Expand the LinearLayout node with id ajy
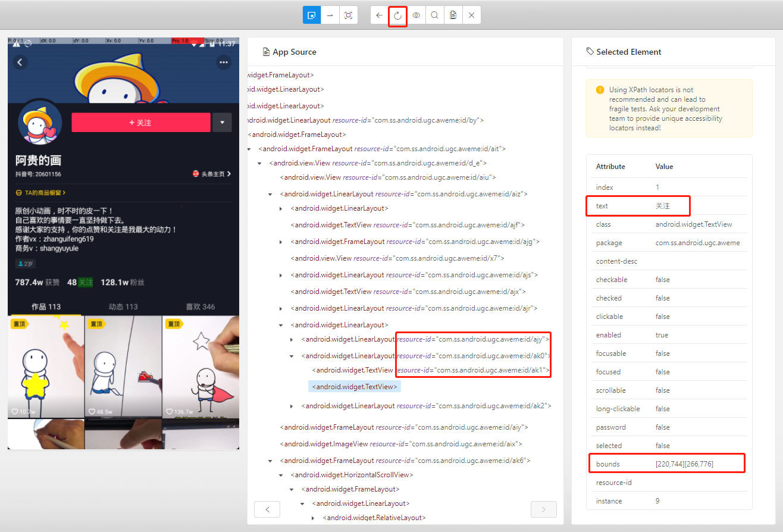 click(x=292, y=339)
